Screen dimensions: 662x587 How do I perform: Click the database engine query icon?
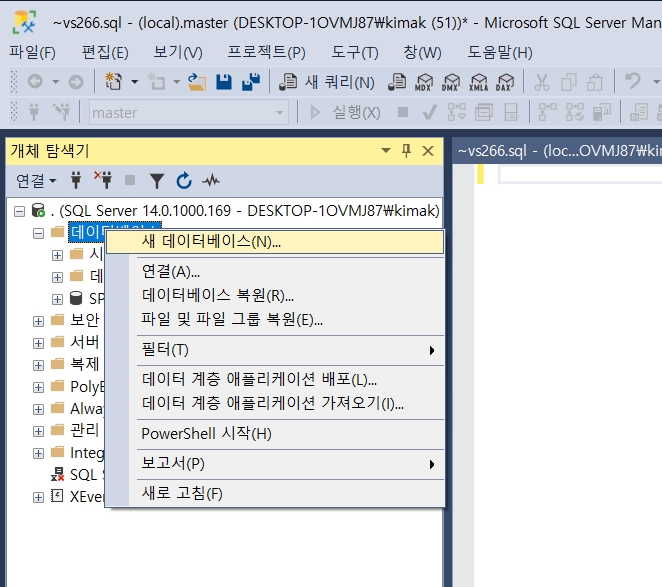pyautogui.click(x=397, y=82)
